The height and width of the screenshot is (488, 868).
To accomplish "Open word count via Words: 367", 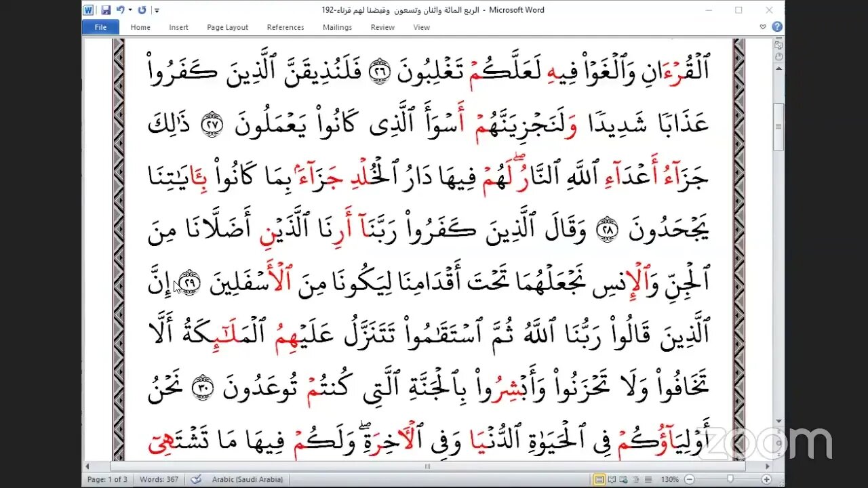I will [x=159, y=479].
